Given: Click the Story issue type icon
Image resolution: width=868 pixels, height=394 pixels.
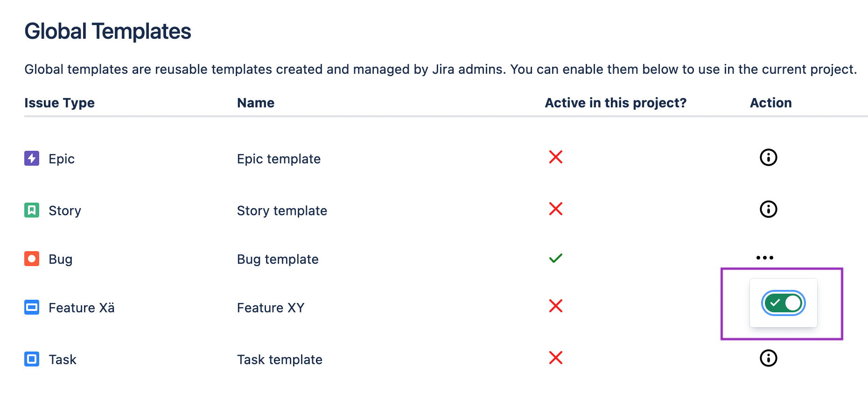Looking at the screenshot, I should click(x=31, y=210).
